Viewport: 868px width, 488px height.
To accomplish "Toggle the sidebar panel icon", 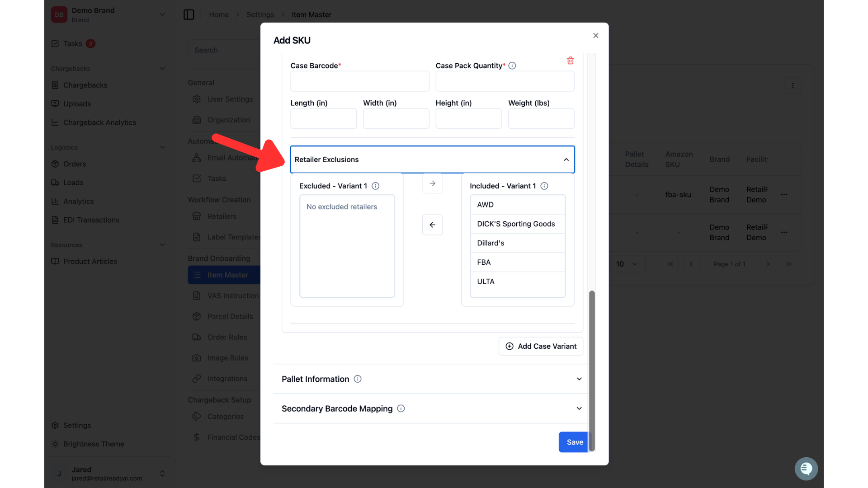I will coord(189,14).
